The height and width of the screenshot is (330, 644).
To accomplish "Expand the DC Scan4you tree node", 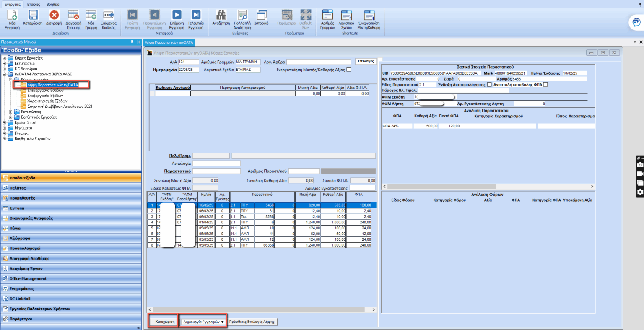I will click(x=4, y=69).
